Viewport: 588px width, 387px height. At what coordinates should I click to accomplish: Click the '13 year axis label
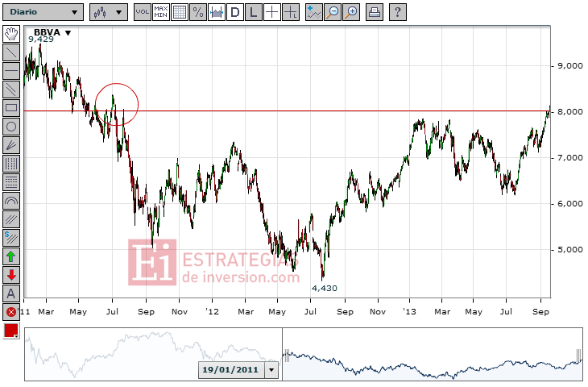click(409, 311)
